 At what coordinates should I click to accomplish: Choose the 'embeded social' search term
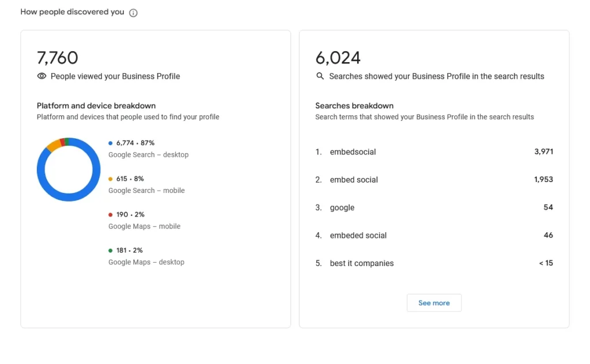[x=358, y=235]
